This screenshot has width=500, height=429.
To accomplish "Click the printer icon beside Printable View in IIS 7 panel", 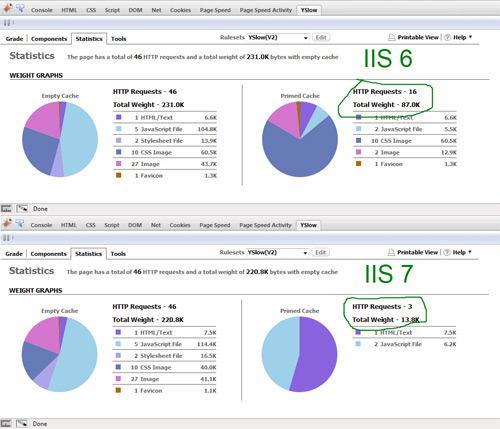I will coord(391,252).
